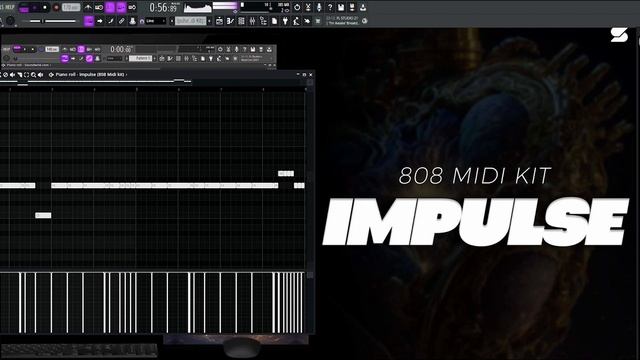Click the FL STUDIO 21 hint panel text
This screenshot has width=640, height=360.
[x=342, y=20]
